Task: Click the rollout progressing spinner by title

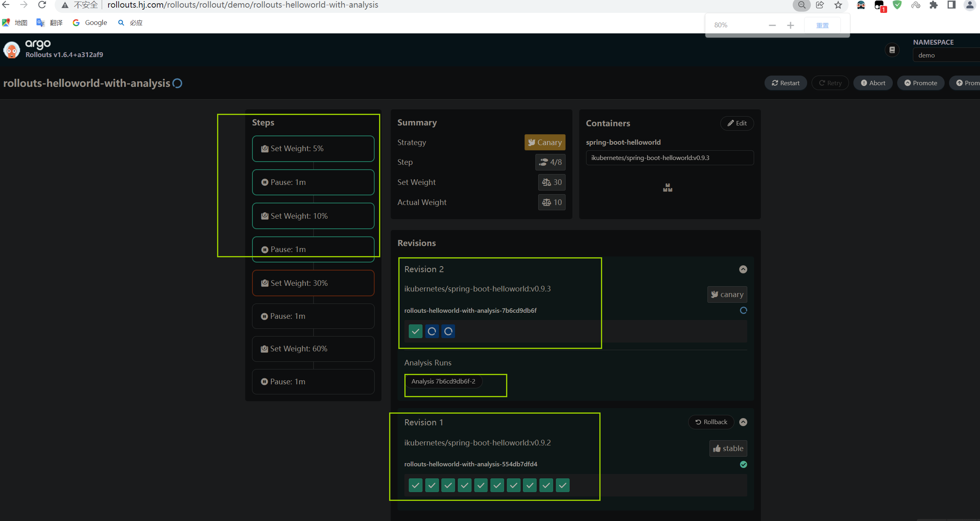Action: click(177, 83)
